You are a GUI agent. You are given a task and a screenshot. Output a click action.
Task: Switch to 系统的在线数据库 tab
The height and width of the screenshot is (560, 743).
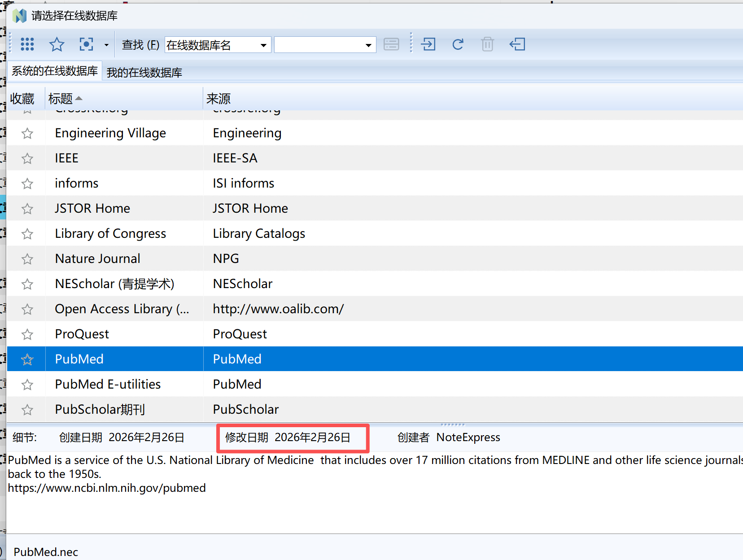(55, 71)
